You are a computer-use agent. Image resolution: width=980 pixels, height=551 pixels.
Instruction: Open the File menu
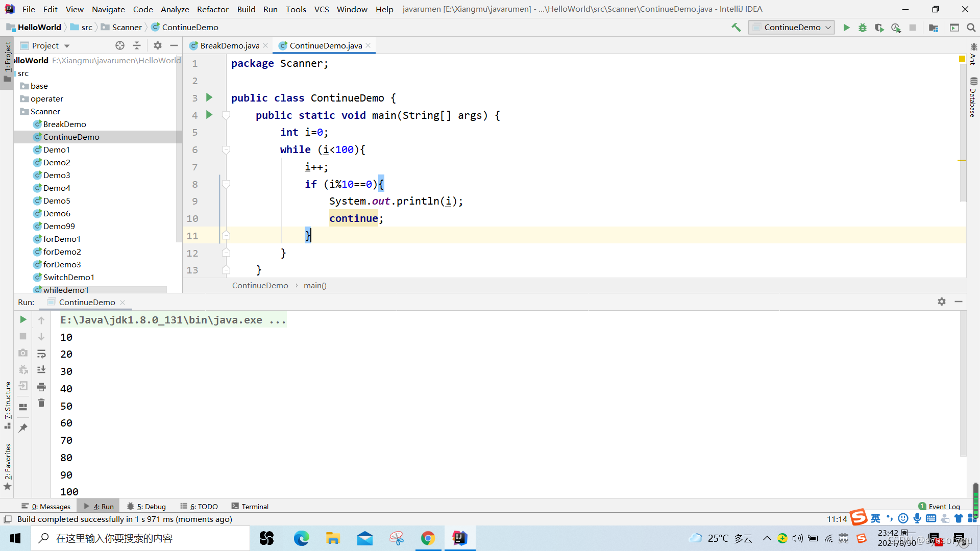pos(29,9)
